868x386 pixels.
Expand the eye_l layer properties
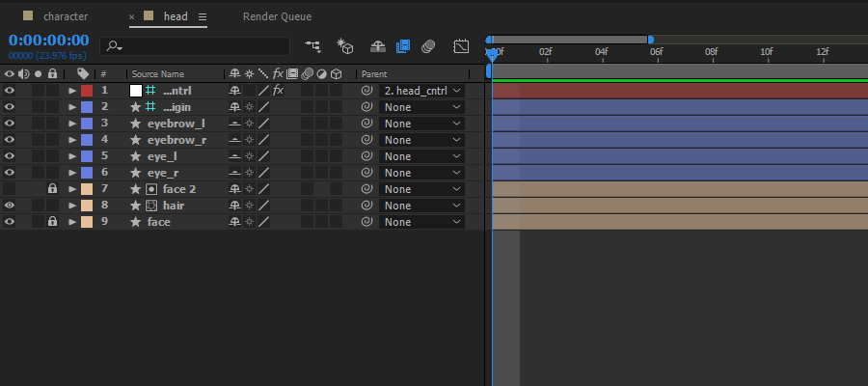tap(72, 156)
